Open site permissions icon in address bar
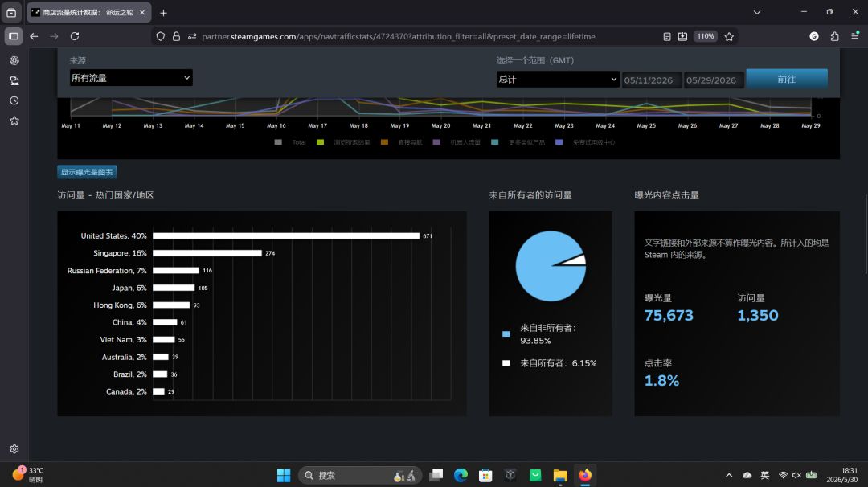The height and width of the screenshot is (487, 868). coord(192,36)
